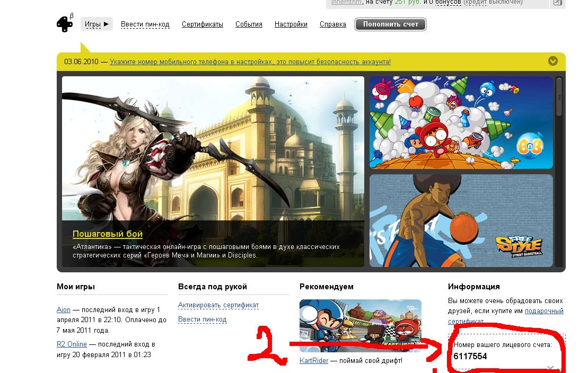Click the account number 6117554
This screenshot has width=588, height=373.
point(470,356)
